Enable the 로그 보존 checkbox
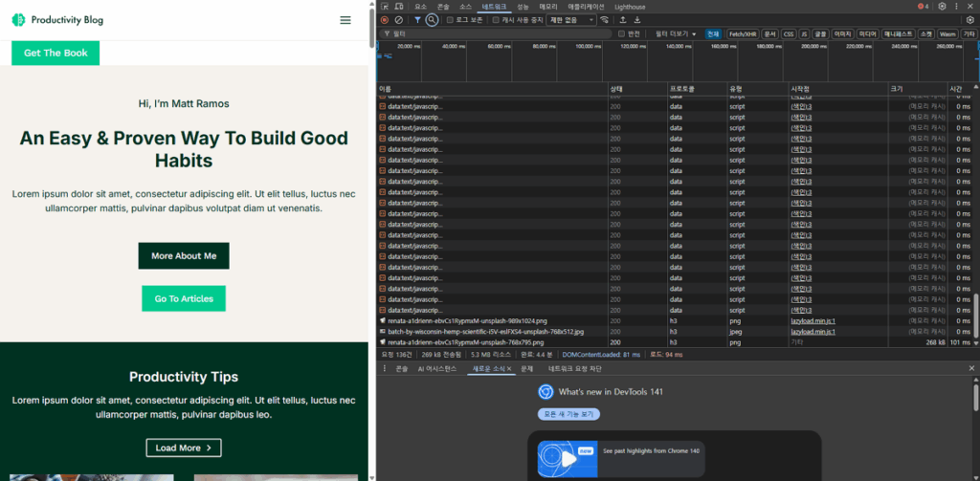Screen dimensions: 980x481 (x=451, y=19)
